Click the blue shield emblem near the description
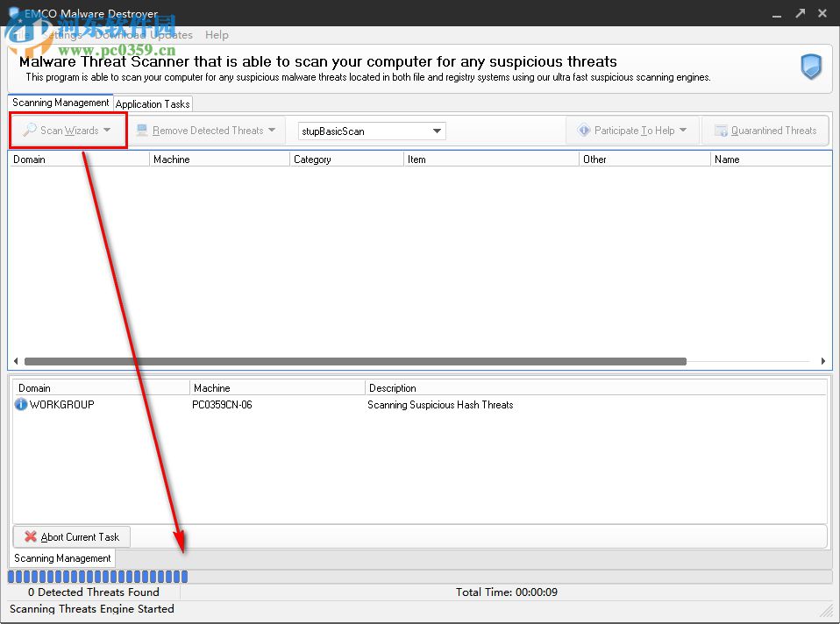This screenshot has width=840, height=624. pos(809,67)
